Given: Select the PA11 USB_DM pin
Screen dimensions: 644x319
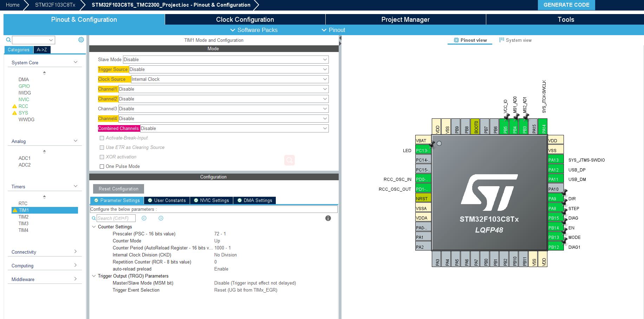Looking at the screenshot, I should click(555, 179).
